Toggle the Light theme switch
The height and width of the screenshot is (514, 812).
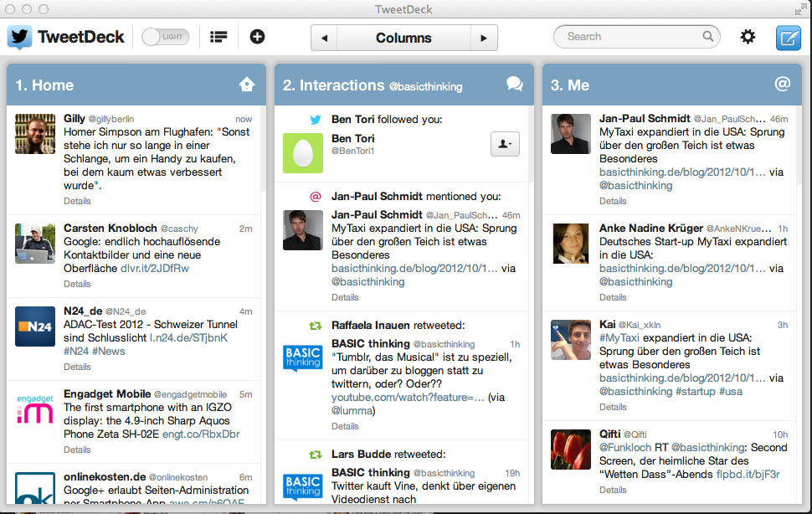tap(165, 37)
